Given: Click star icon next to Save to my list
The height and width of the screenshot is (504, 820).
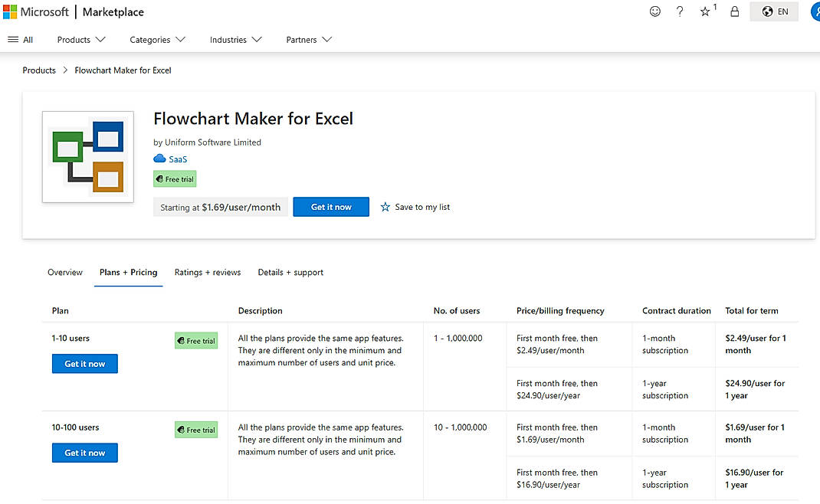Looking at the screenshot, I should tap(385, 207).
